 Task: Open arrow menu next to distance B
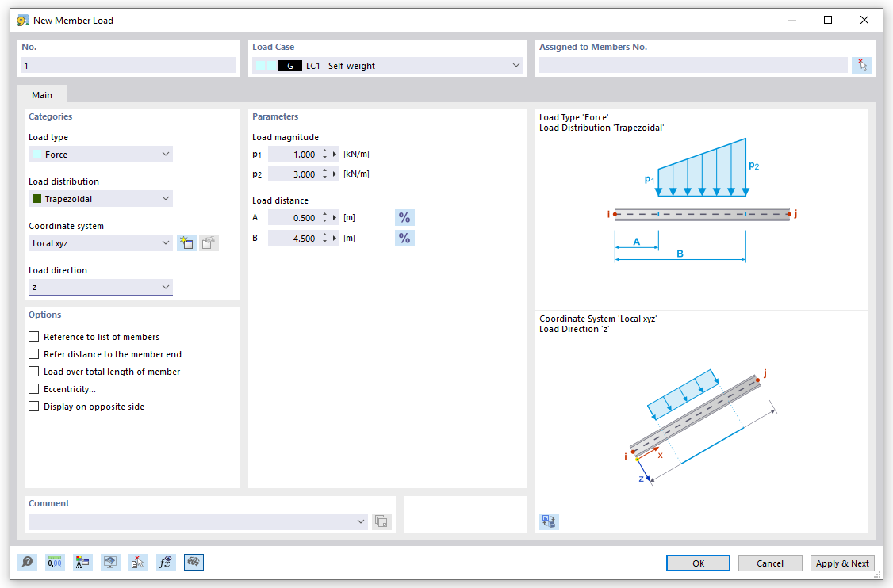click(335, 238)
